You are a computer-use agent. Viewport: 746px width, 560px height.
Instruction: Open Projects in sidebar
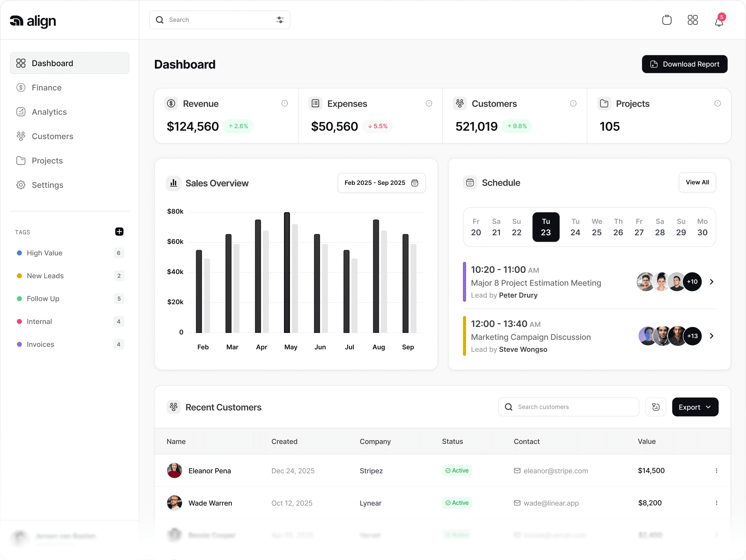(x=69, y=161)
